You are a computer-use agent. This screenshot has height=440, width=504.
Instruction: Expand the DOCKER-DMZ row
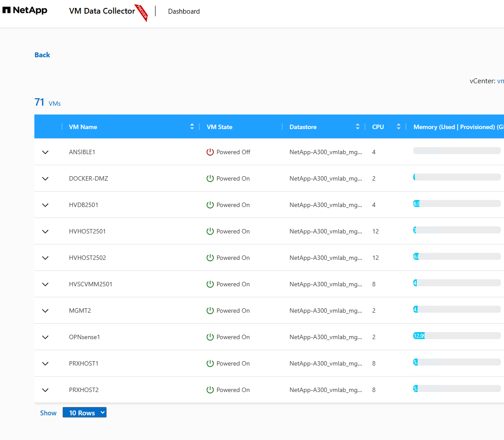(45, 178)
